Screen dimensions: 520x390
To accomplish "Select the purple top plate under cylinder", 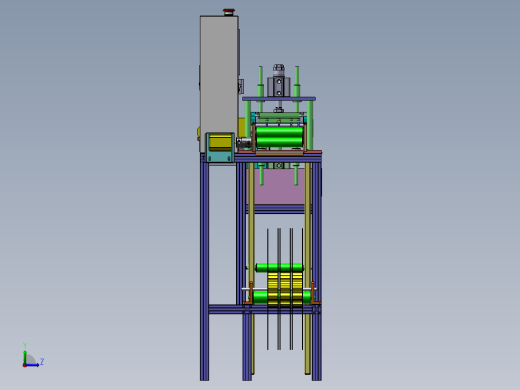I will [279, 99].
